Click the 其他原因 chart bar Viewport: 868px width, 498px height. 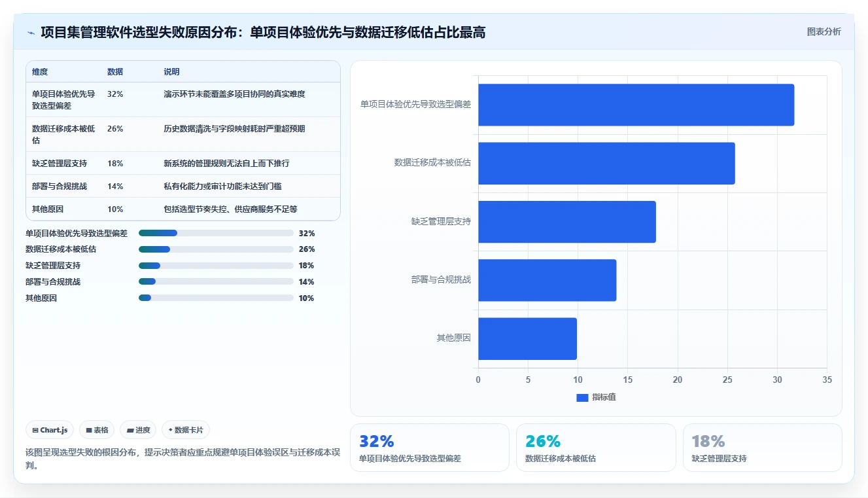527,338
